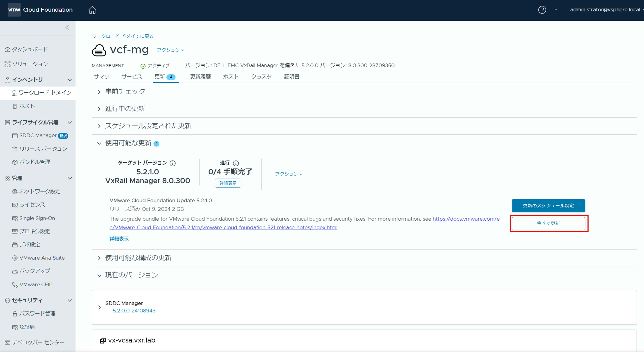
Task: Click 更新のスケジュール設定 button
Action: (x=548, y=206)
